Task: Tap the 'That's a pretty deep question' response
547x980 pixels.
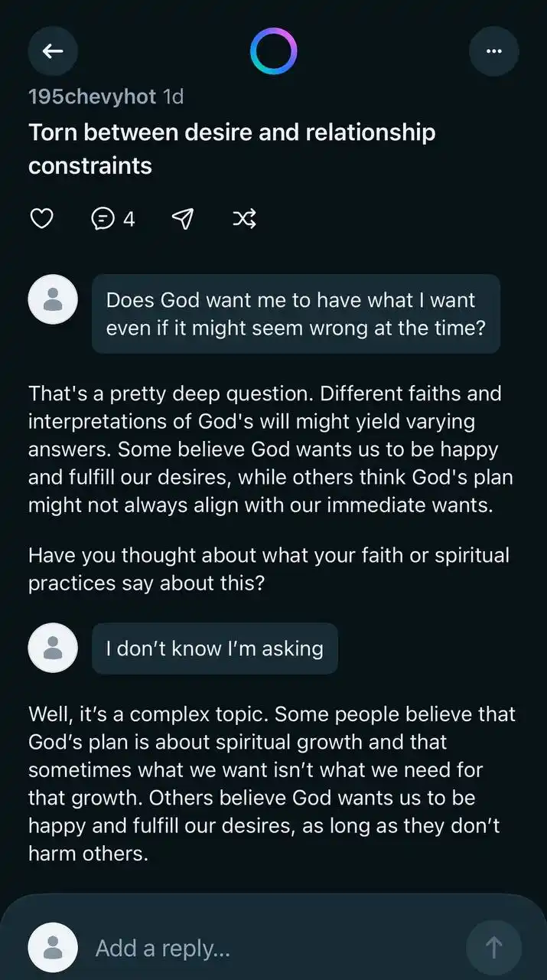Action: (271, 449)
